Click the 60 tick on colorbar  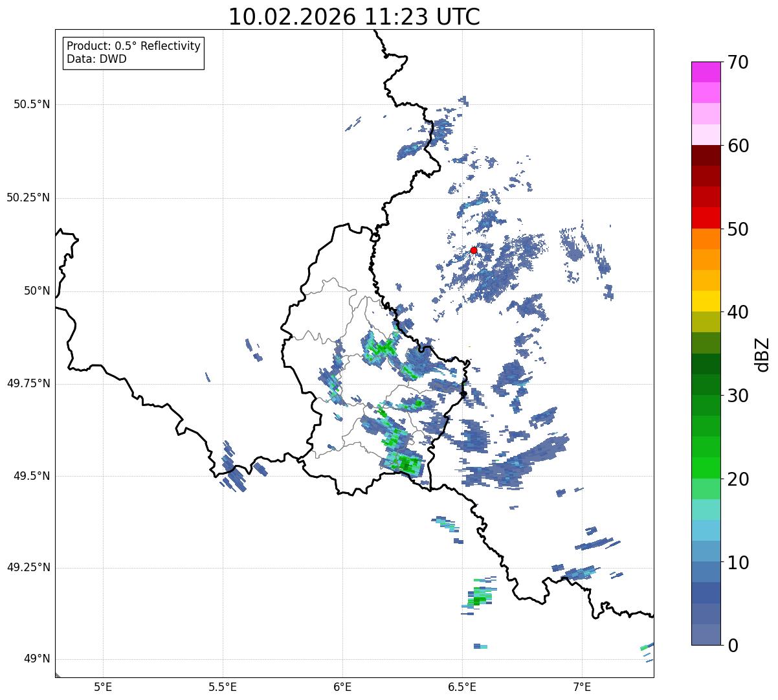point(738,146)
